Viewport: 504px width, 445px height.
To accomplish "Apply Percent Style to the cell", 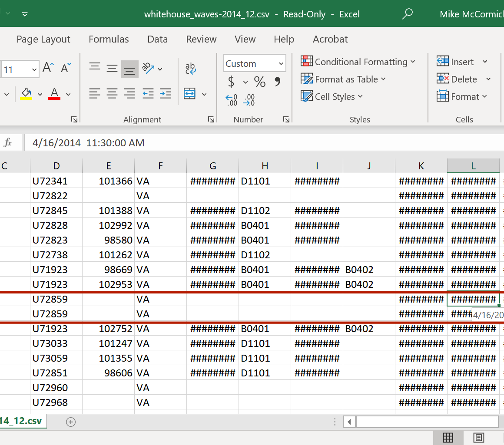I will [x=260, y=82].
